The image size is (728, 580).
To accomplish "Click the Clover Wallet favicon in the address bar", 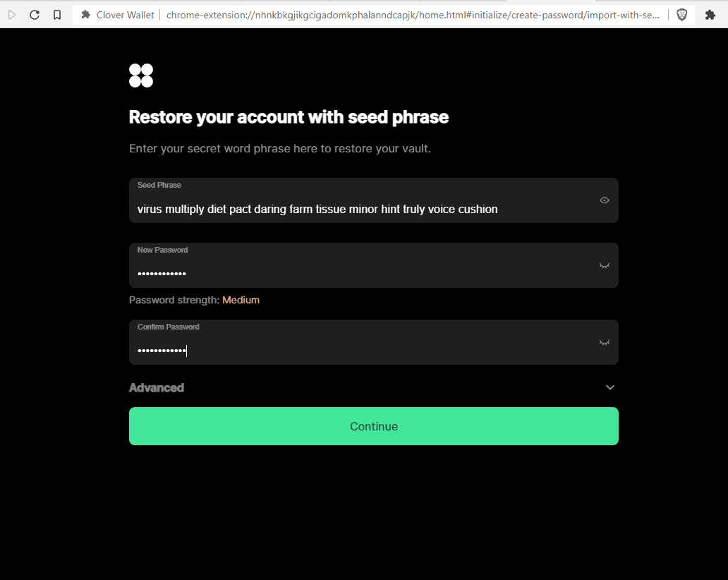I will [85, 15].
